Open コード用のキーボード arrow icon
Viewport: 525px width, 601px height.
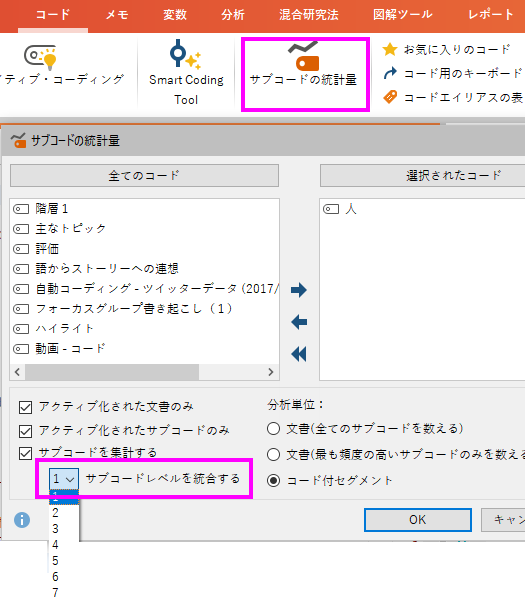[x=390, y=73]
